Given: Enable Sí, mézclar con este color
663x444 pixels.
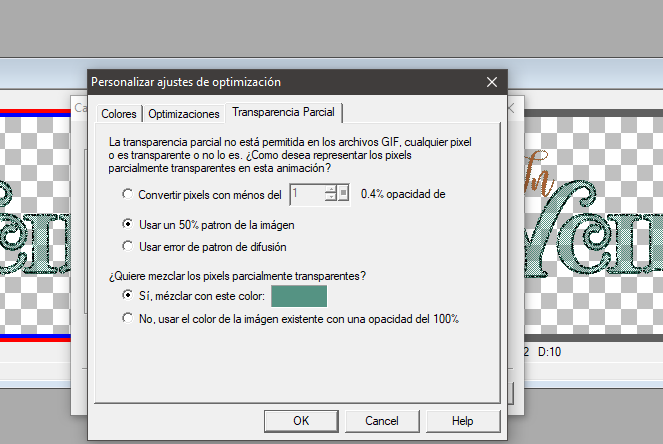Looking at the screenshot, I should [x=127, y=296].
